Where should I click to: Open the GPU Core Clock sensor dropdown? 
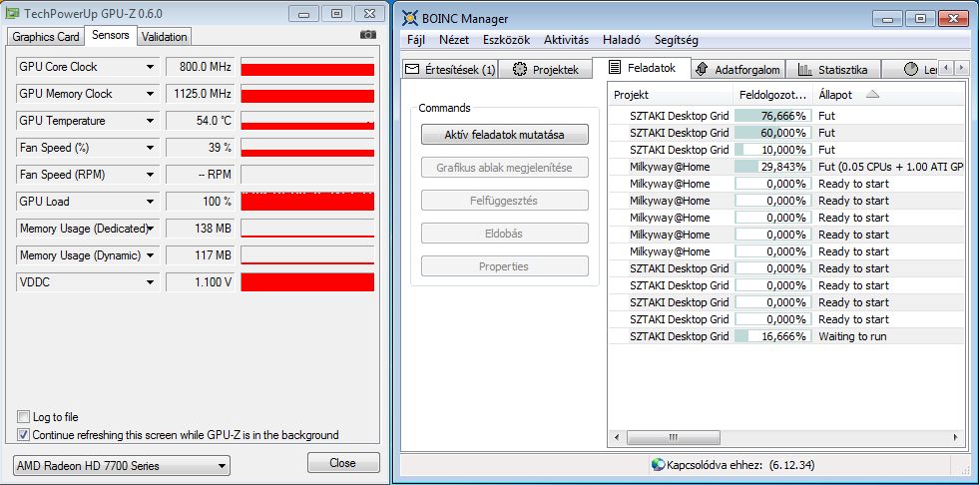tap(150, 67)
